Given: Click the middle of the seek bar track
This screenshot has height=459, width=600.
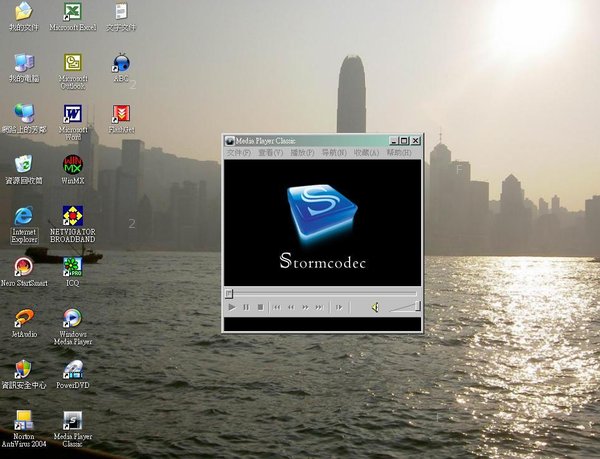Looking at the screenshot, I should [322, 293].
